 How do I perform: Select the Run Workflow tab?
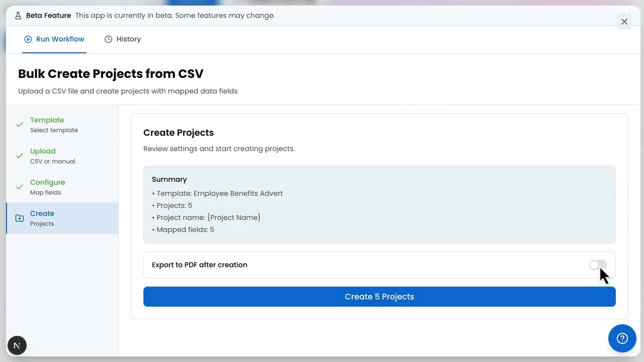pos(54,39)
